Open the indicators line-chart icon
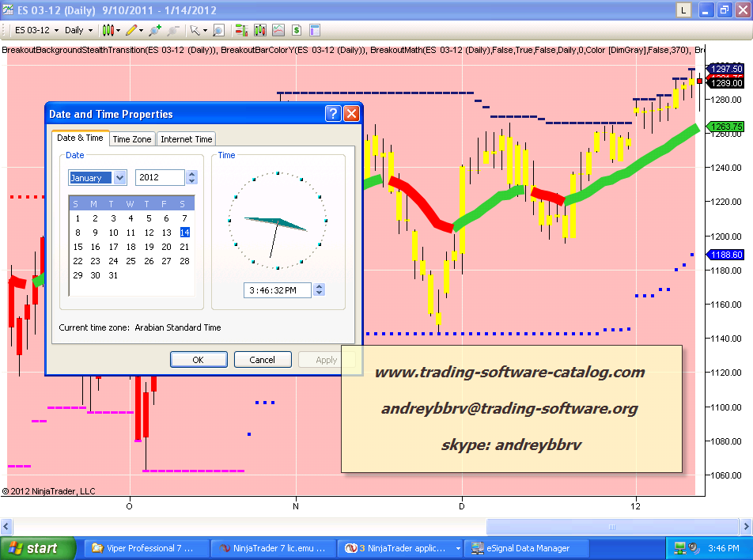Image resolution: width=753 pixels, height=560 pixels. click(278, 30)
